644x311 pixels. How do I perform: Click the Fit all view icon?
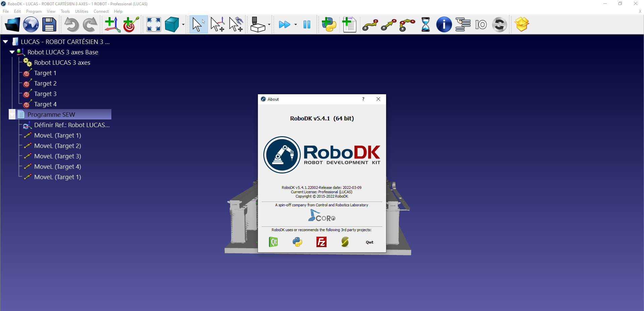pyautogui.click(x=154, y=24)
